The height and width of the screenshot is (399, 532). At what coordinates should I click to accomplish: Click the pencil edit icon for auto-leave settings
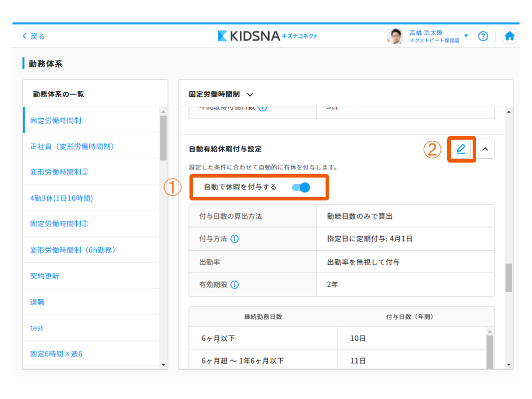click(x=461, y=149)
